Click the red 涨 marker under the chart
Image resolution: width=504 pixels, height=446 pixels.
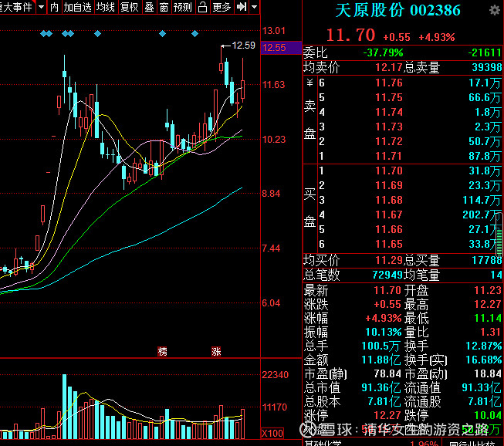pyautogui.click(x=216, y=351)
